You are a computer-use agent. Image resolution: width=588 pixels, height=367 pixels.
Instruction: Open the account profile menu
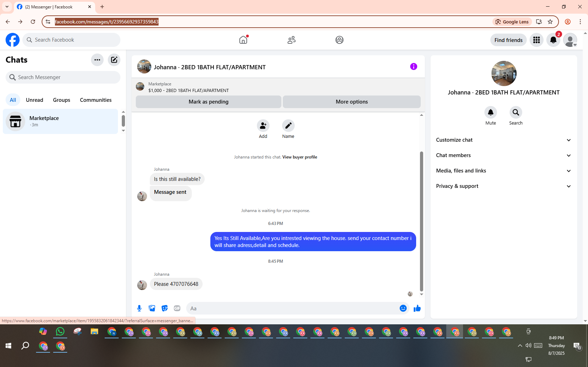pos(570,40)
